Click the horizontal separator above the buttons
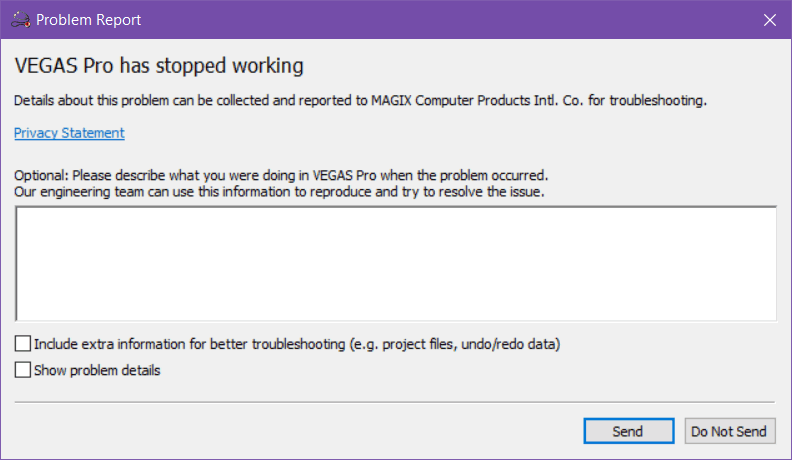Image resolution: width=792 pixels, height=460 pixels. coord(396,402)
